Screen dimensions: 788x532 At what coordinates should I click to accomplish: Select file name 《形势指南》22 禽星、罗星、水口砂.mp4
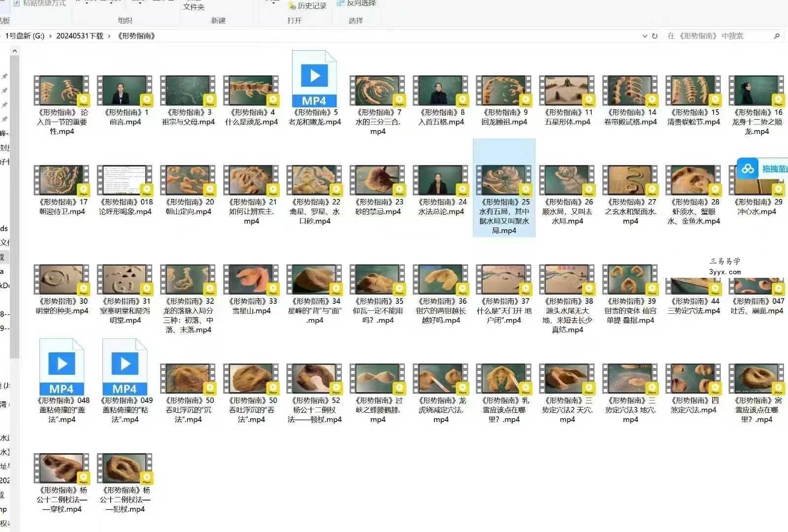tap(314, 211)
